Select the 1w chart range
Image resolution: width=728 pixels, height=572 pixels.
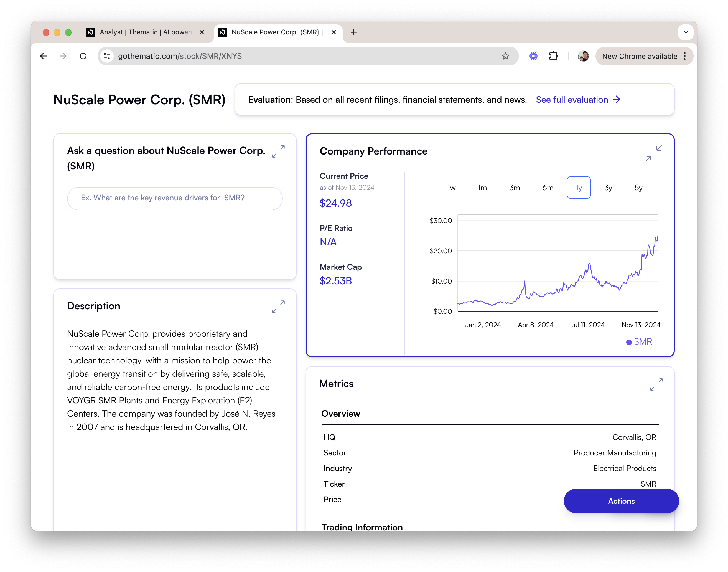[x=451, y=188]
